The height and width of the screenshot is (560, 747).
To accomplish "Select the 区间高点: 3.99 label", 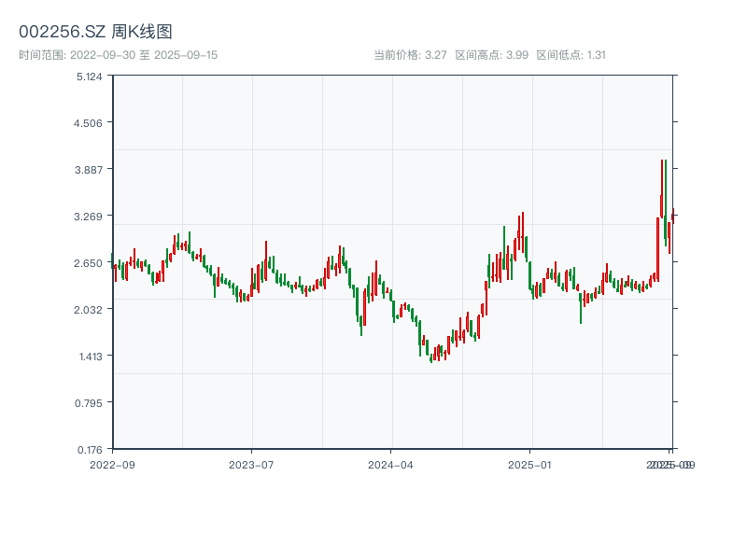I will click(x=491, y=55).
